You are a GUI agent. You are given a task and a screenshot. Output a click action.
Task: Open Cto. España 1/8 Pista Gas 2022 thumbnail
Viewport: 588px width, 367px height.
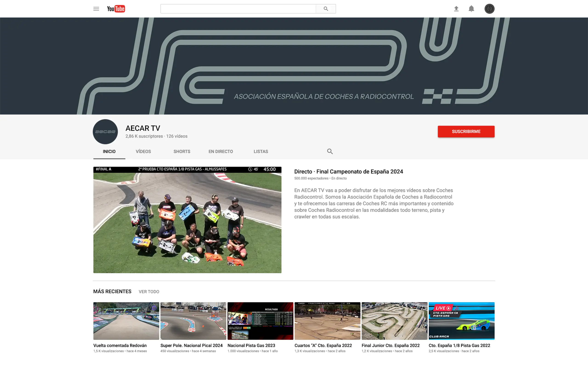click(461, 321)
